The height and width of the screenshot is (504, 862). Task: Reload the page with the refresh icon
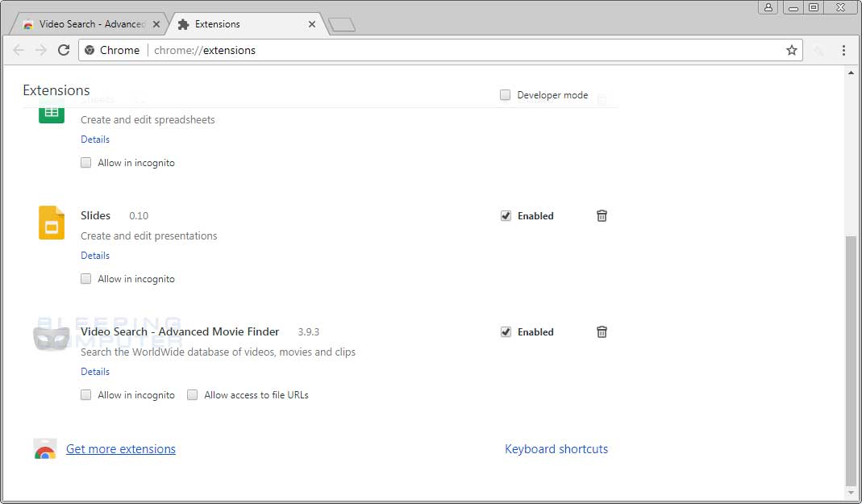coord(64,50)
